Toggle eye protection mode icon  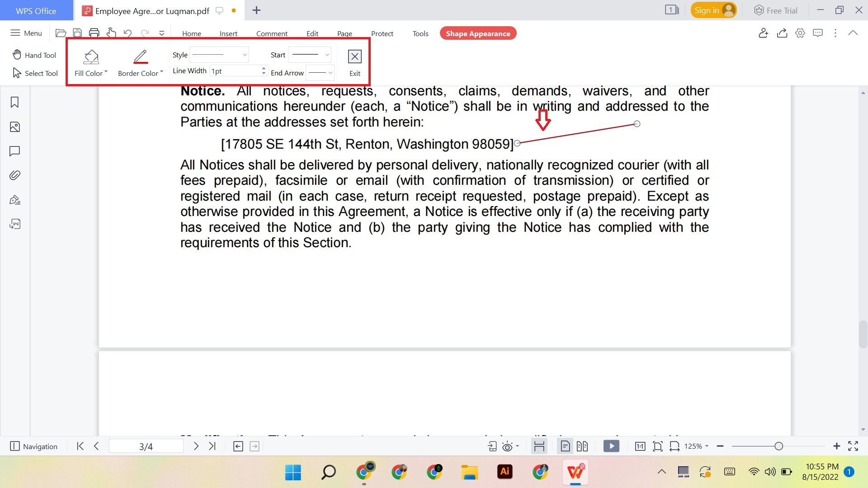click(x=507, y=446)
